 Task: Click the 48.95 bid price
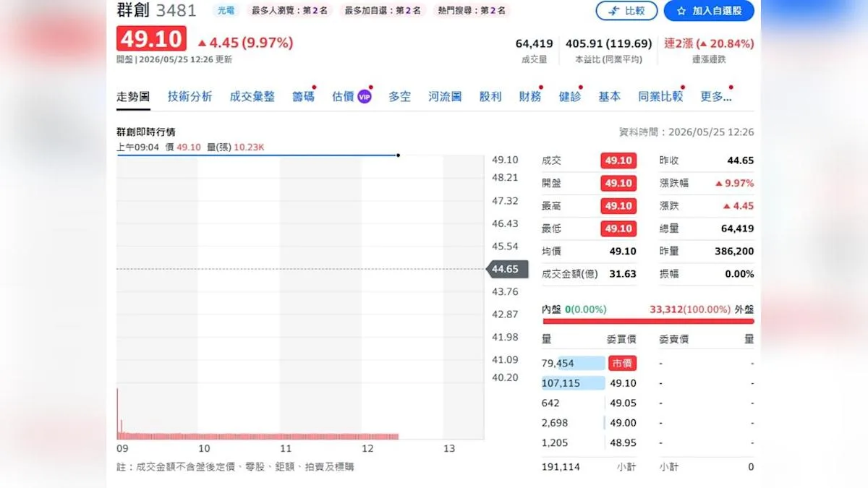[x=623, y=442]
